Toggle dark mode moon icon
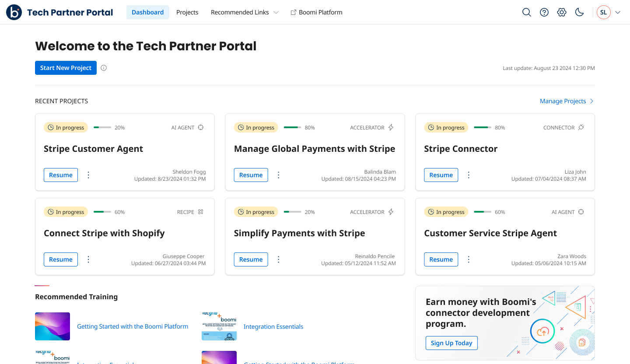 pos(579,12)
